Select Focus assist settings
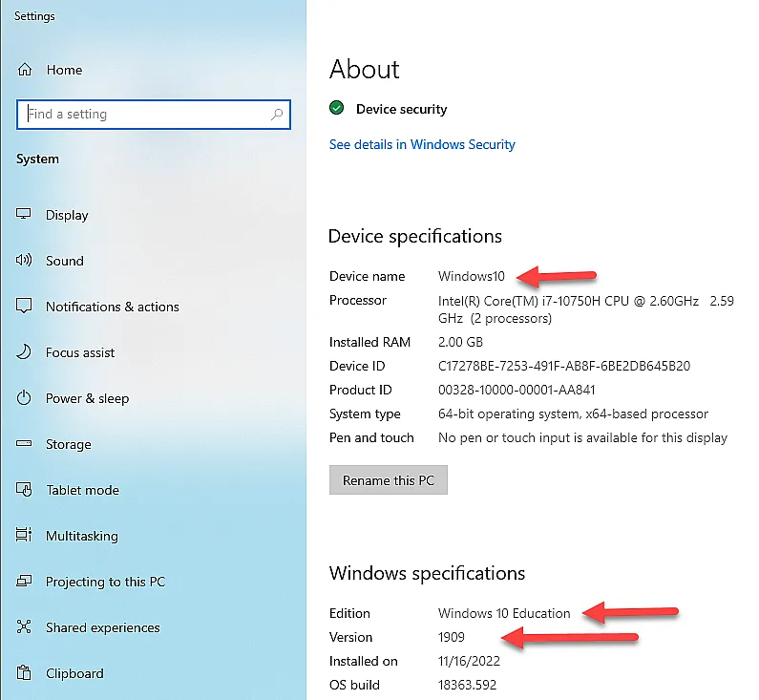 (80, 352)
